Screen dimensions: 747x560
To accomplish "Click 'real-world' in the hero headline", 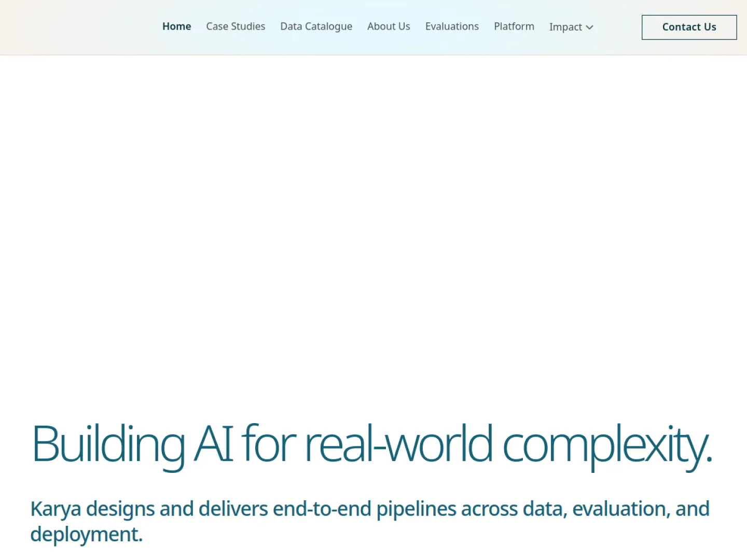I will click(399, 444).
